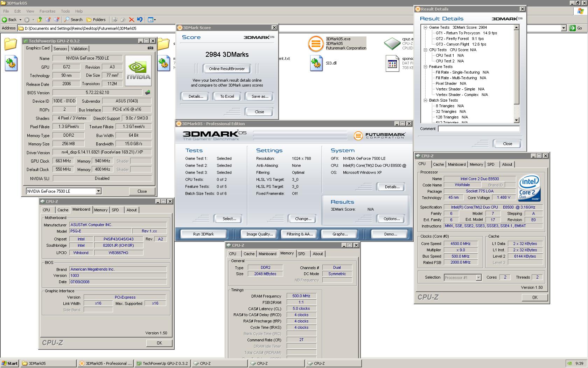Click Explorer Back arrow icon
Viewport: 588px width, 368px height.
(5, 20)
